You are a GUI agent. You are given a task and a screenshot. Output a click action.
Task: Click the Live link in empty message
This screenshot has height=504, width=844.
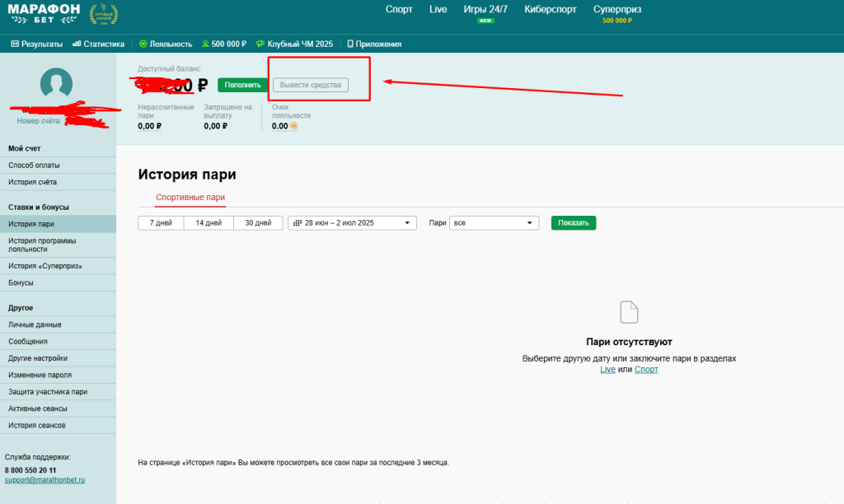pyautogui.click(x=607, y=370)
